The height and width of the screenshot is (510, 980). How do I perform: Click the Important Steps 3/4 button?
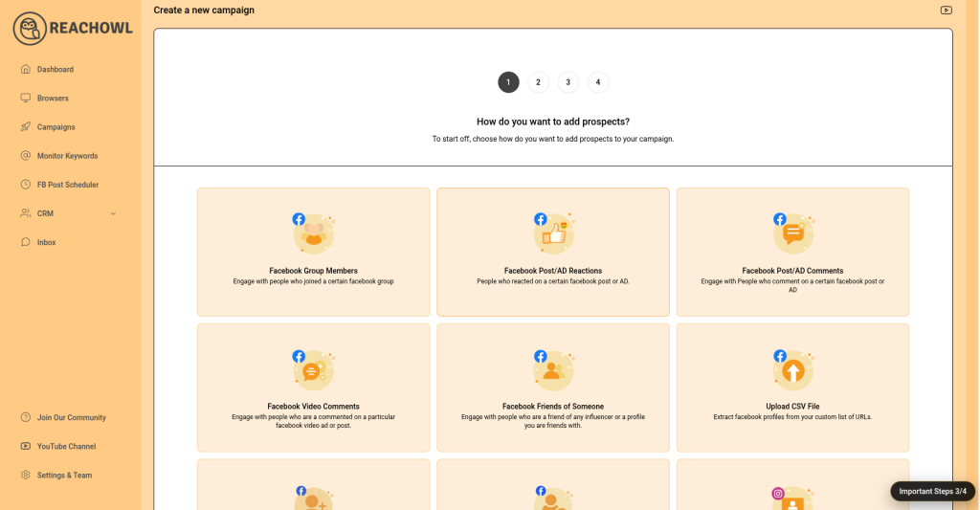pyautogui.click(x=932, y=491)
